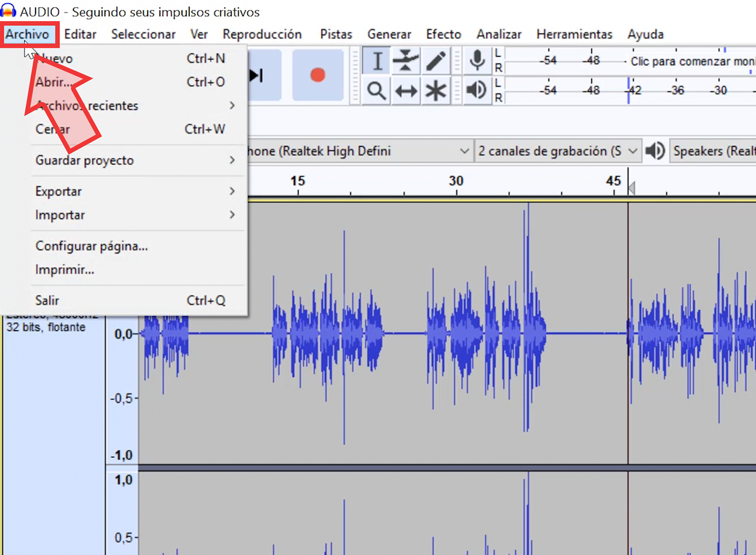Viewport: 756px width, 555px height.
Task: Click the playhead marker on the ruler
Action: 631,188
